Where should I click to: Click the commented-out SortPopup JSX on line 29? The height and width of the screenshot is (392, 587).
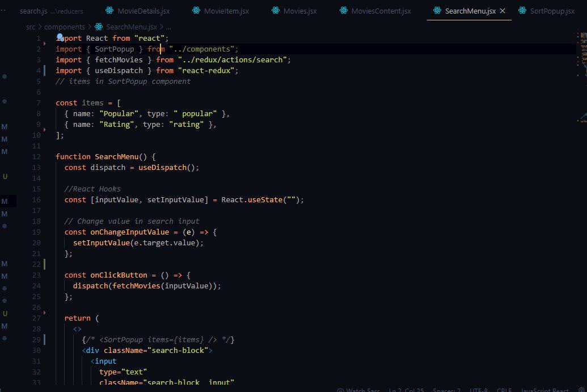pyautogui.click(x=158, y=340)
